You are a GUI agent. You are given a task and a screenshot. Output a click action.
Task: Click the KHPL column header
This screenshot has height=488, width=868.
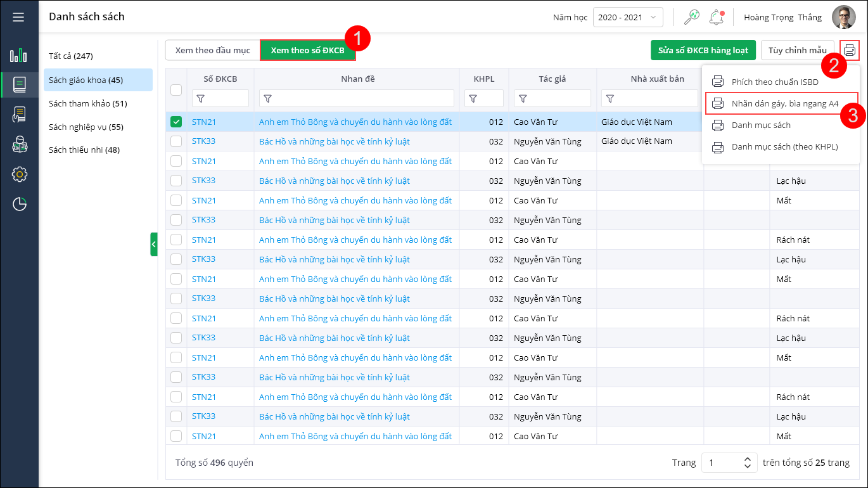[484, 79]
